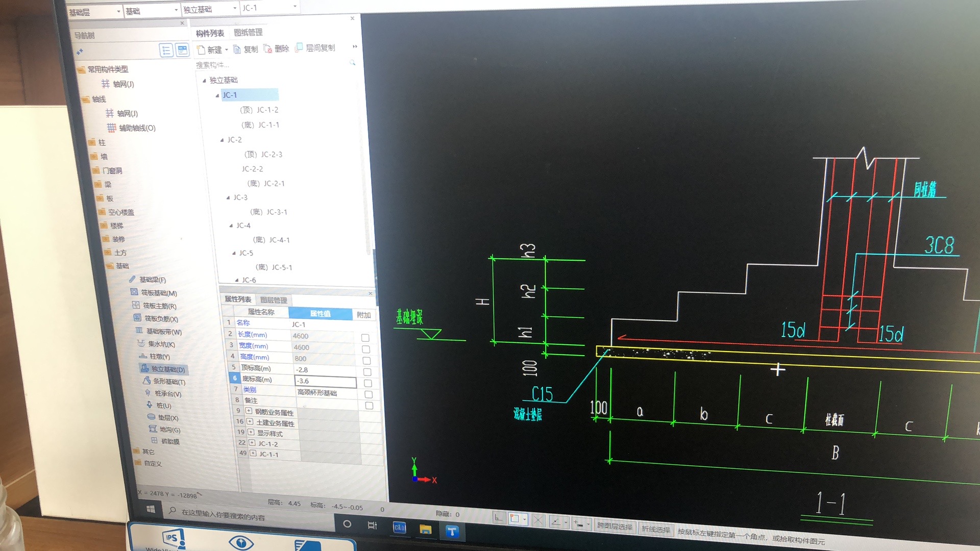Click the toolbar overflow chevron beside 层间复制
The width and height of the screenshot is (980, 551).
point(355,46)
